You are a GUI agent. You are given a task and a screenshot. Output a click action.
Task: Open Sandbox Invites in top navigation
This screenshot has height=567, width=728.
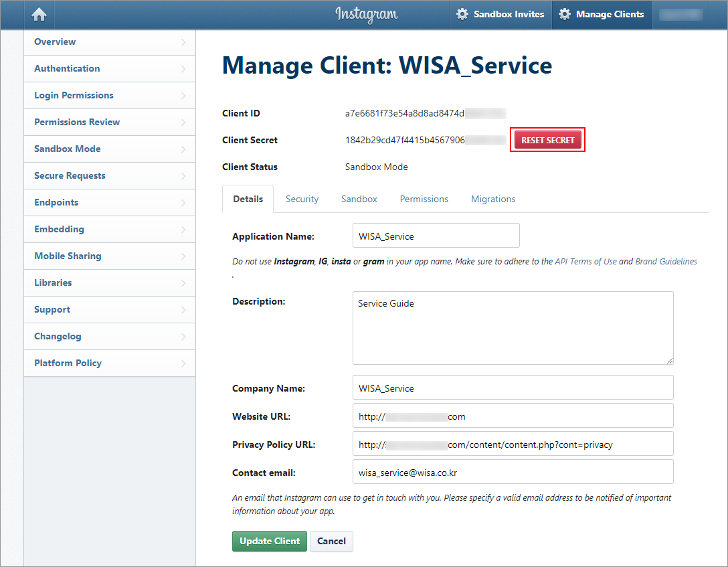tap(500, 15)
